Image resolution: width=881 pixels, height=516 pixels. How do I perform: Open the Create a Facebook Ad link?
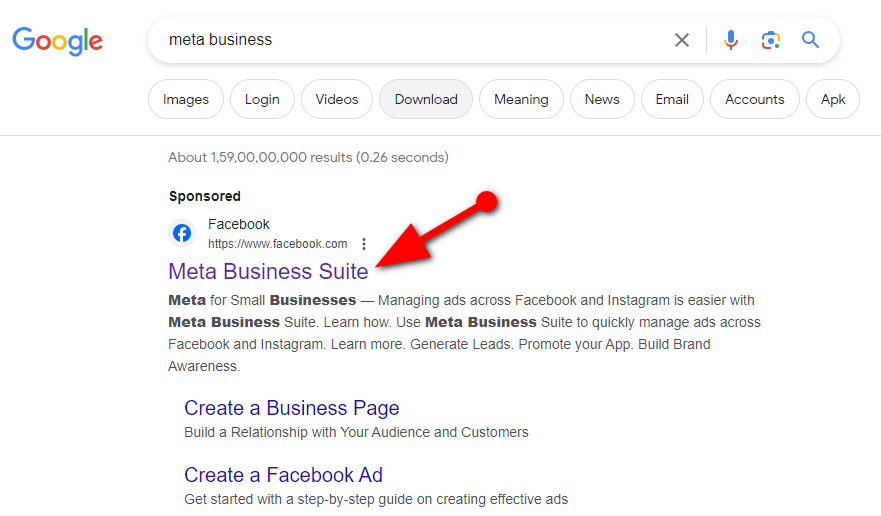click(x=283, y=475)
